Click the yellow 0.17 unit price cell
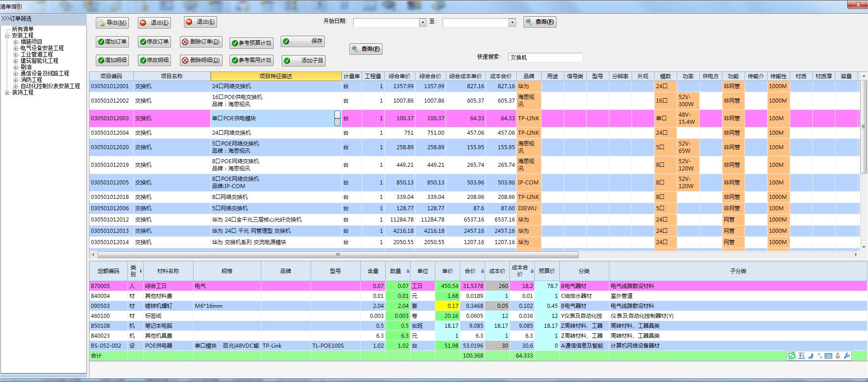Image resolution: width=868 pixels, height=382 pixels. [x=447, y=306]
